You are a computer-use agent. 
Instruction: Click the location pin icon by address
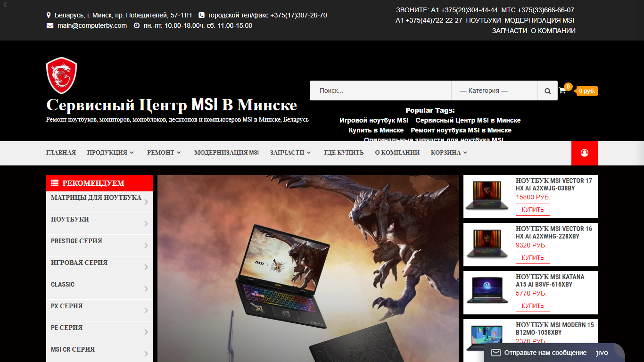(49, 15)
